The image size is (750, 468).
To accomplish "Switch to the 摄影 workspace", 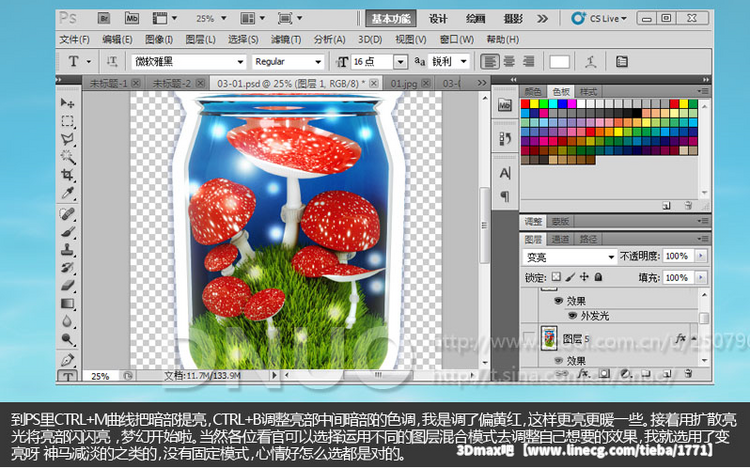I will click(x=513, y=19).
